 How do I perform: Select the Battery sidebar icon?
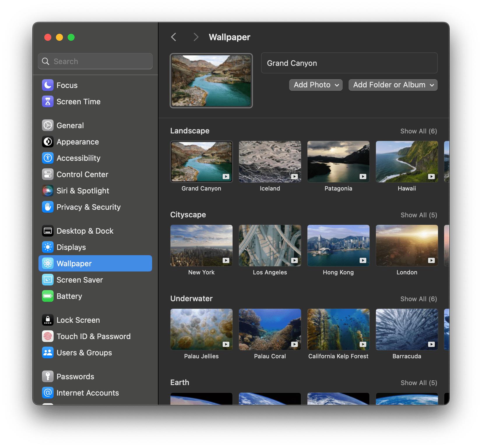48,296
